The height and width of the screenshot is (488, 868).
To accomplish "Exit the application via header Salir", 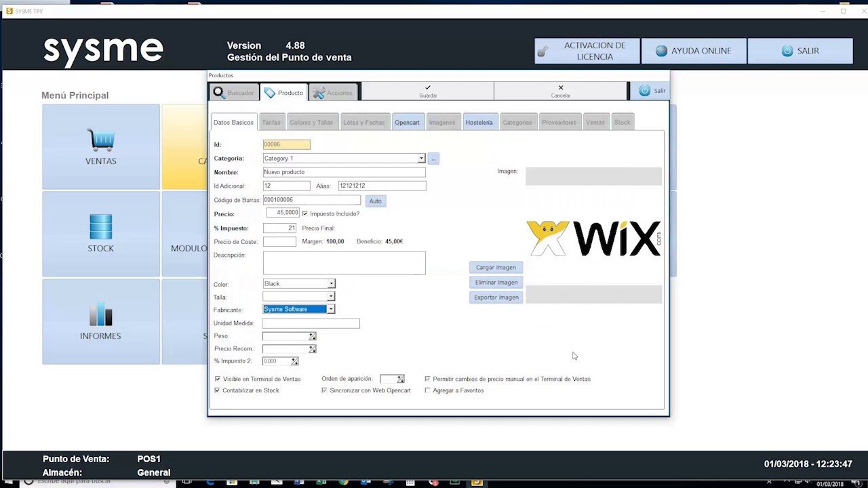I will pos(800,51).
